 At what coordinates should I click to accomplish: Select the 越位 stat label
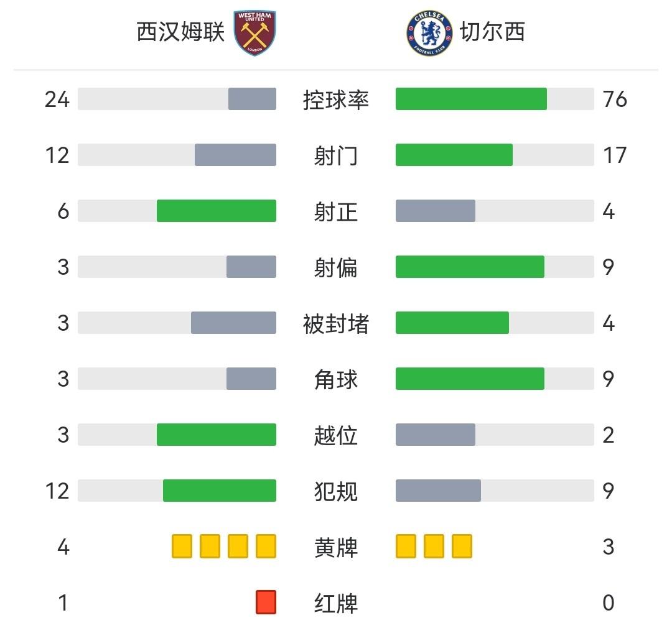click(336, 435)
